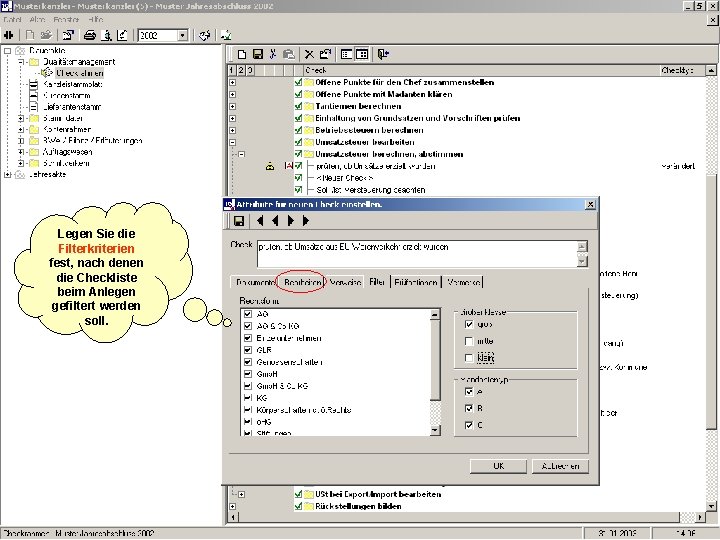Expand the Tantiemen berechnen checklist row
Screen dimensions: 720x540
point(233,107)
